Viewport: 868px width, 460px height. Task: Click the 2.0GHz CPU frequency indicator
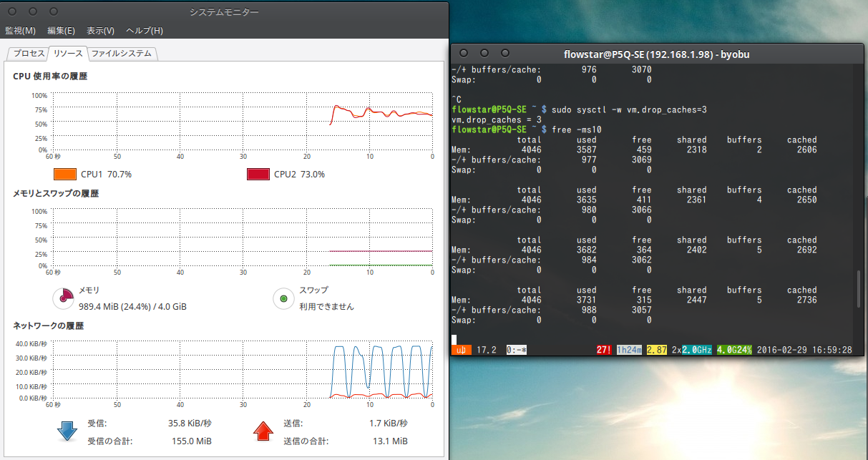697,350
